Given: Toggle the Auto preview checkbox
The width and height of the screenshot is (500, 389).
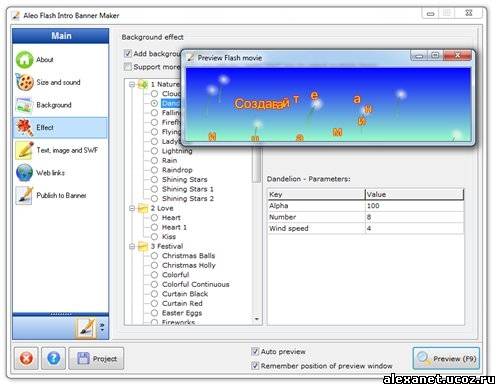Looking at the screenshot, I should point(255,351).
